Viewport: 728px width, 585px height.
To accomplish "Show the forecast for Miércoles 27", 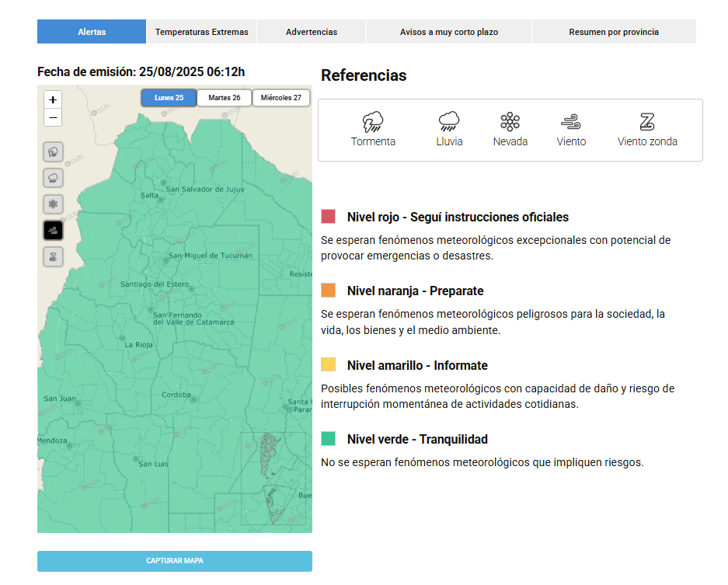I will coord(280,98).
